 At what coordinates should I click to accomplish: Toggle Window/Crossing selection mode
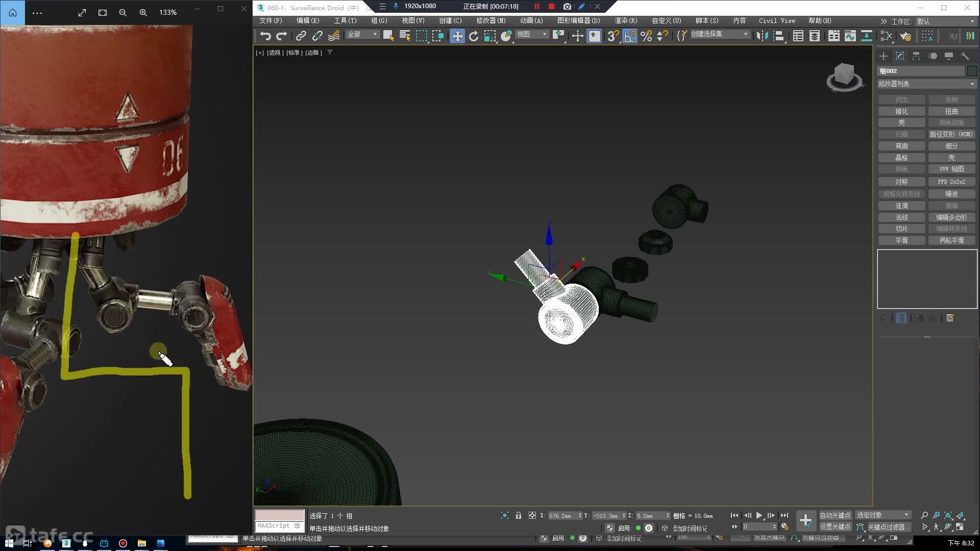coord(438,36)
